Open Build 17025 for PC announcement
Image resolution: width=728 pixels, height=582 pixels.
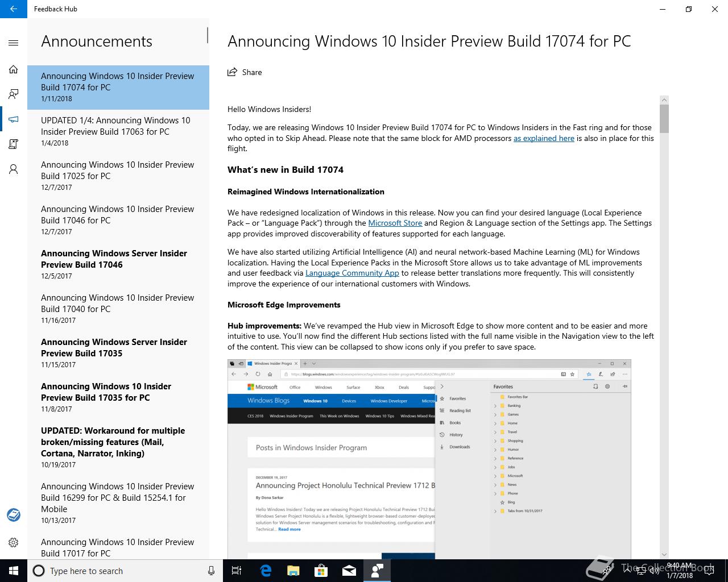point(118,176)
